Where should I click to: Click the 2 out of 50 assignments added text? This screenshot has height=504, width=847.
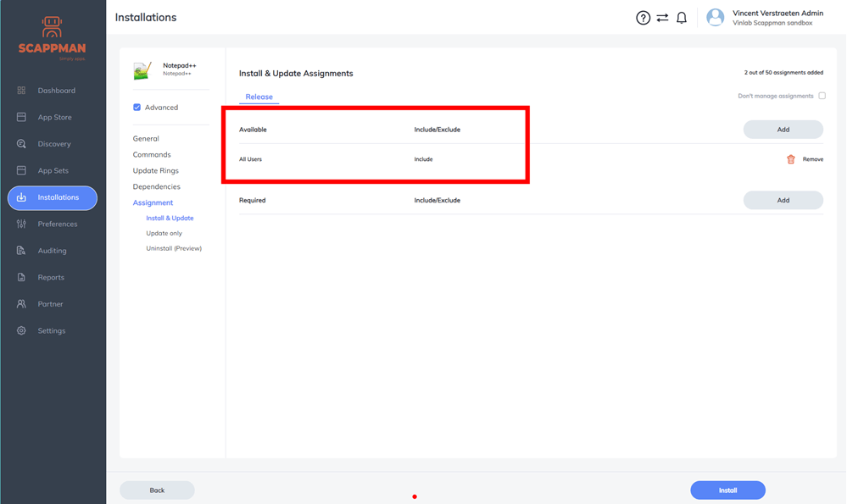click(x=783, y=72)
